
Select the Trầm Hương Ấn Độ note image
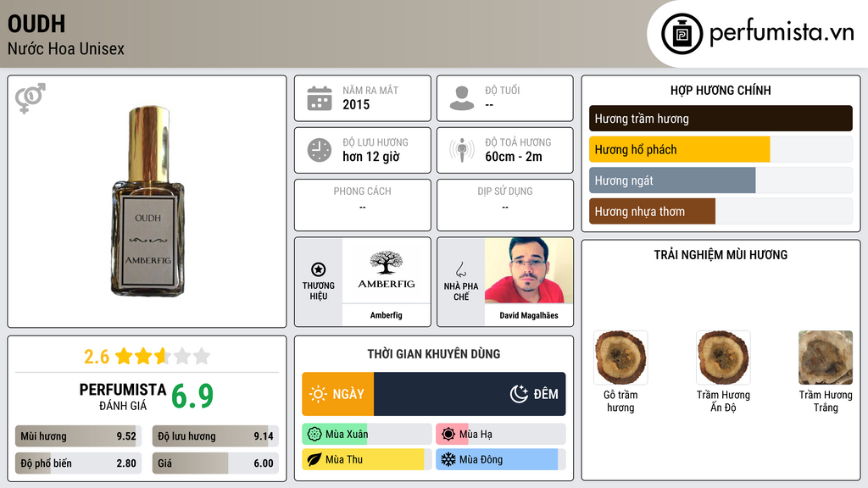click(723, 358)
